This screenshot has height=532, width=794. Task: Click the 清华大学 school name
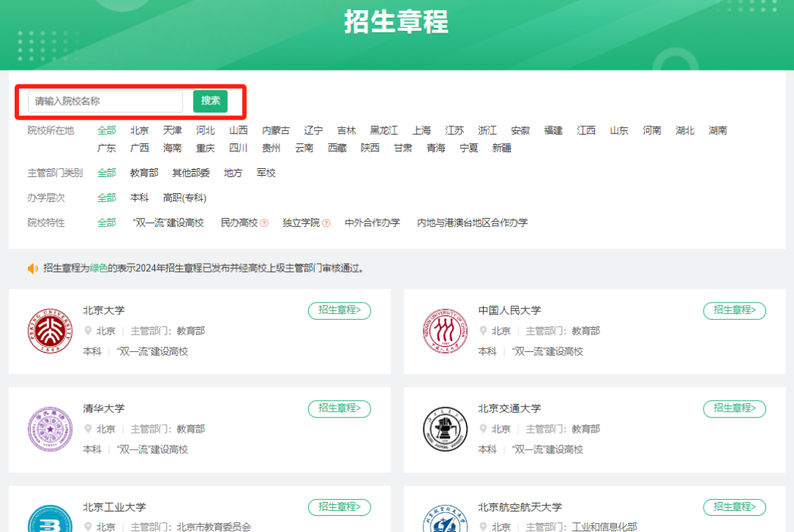pyautogui.click(x=104, y=409)
